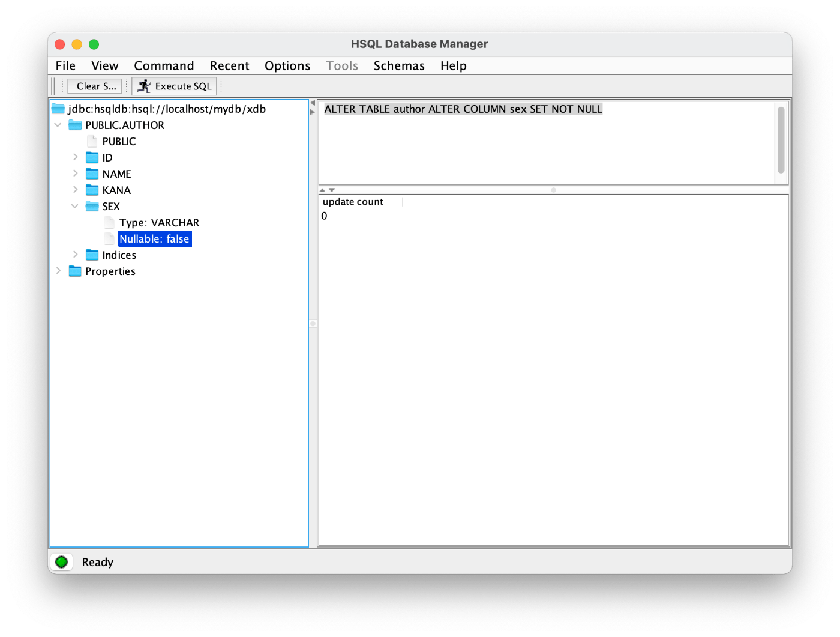Click the Type: VARCHAR document icon
This screenshot has width=840, height=637.
pyautogui.click(x=109, y=222)
